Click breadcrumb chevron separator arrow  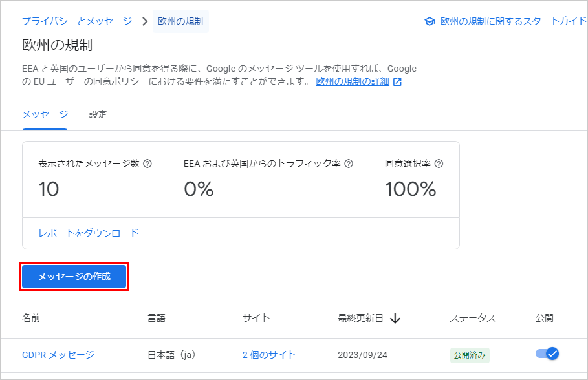(x=145, y=21)
